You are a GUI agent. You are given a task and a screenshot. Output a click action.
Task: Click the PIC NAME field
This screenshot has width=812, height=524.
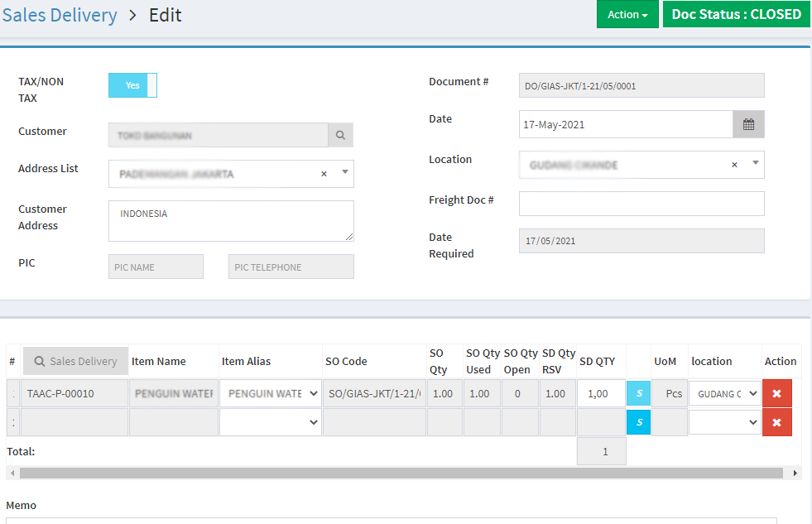tap(156, 267)
